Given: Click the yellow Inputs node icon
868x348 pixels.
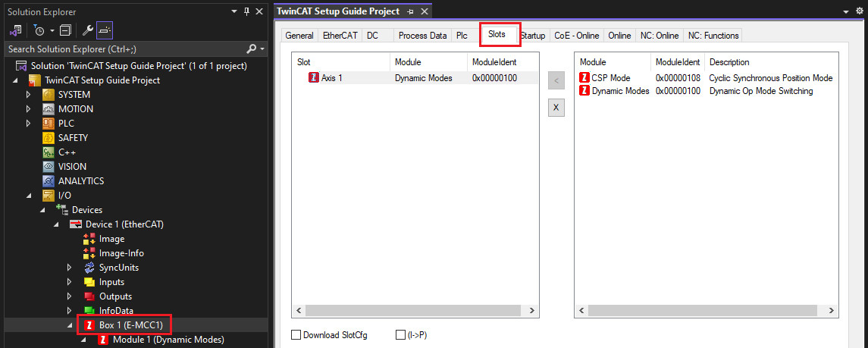Looking at the screenshot, I should (x=89, y=281).
